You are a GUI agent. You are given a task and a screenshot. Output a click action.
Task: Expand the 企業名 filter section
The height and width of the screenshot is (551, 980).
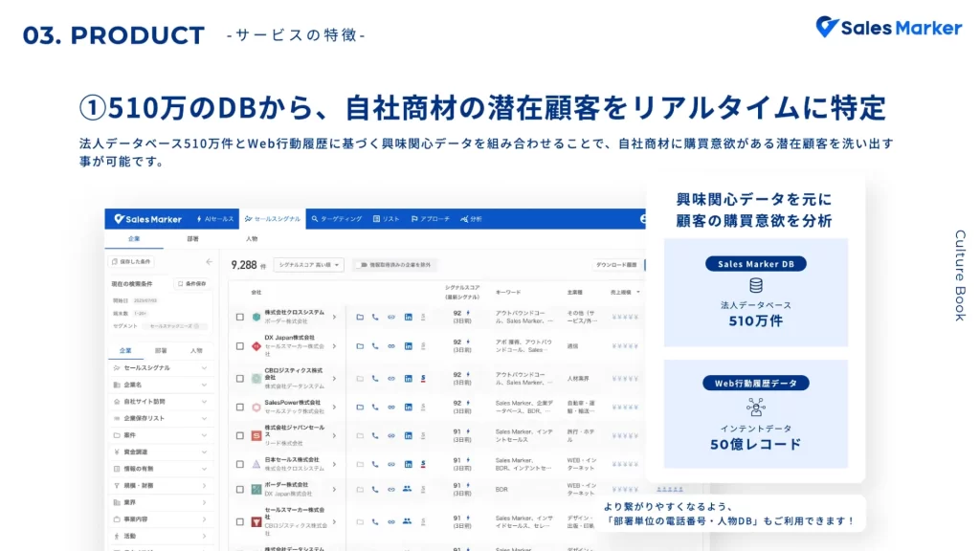159,385
